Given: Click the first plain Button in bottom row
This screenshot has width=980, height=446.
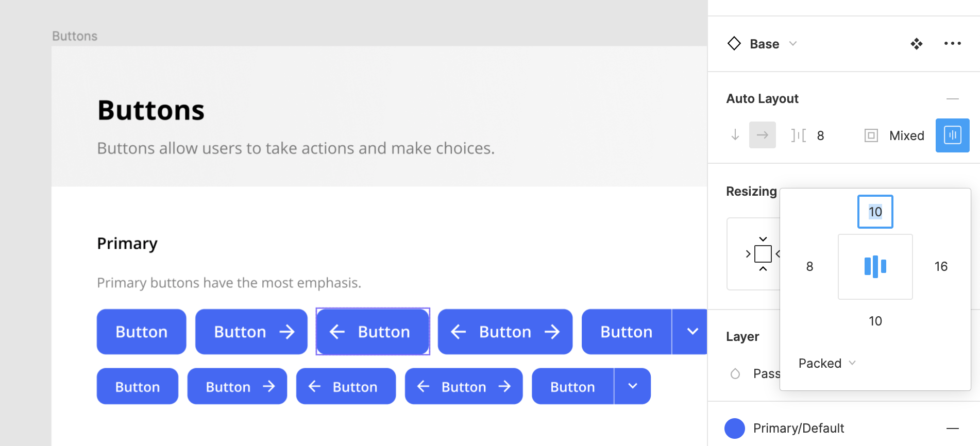Looking at the screenshot, I should (137, 386).
